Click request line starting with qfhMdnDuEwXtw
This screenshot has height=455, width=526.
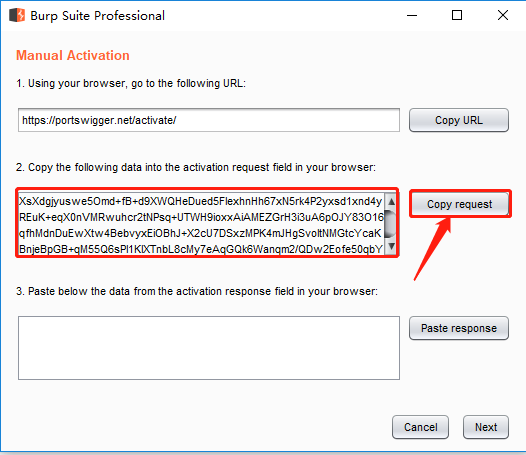pyautogui.click(x=200, y=233)
